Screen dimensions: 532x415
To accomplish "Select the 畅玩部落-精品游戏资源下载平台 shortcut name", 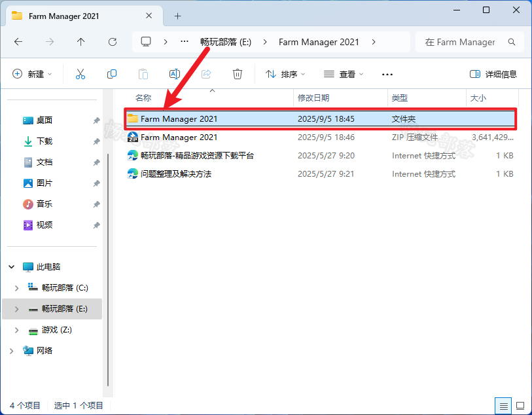I will click(197, 156).
